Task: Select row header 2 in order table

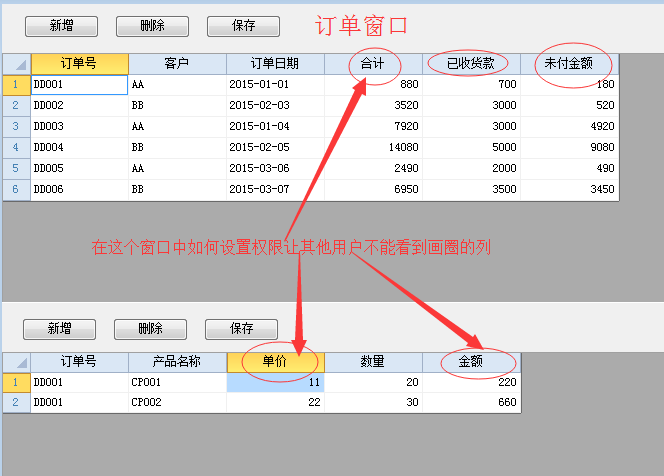Action: (17, 105)
